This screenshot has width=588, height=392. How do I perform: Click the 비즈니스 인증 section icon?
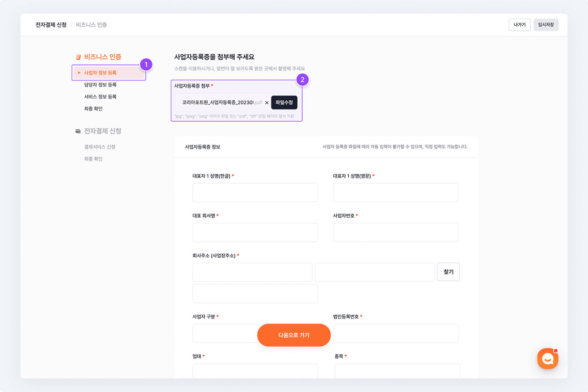tap(78, 57)
